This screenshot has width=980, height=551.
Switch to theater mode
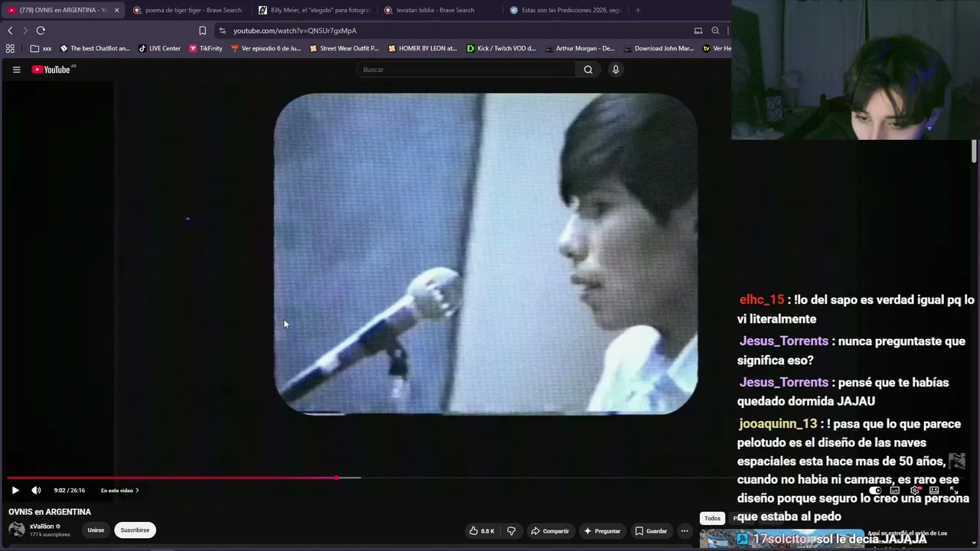[934, 491]
